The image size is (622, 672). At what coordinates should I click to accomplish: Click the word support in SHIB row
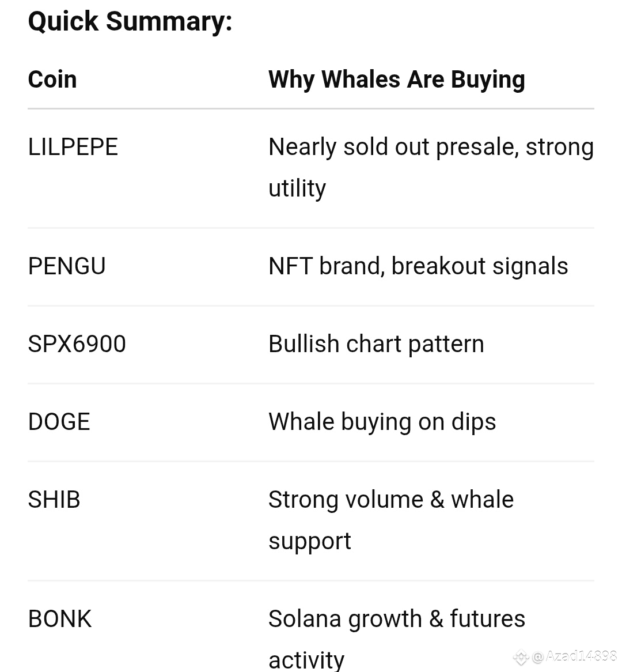tap(310, 542)
